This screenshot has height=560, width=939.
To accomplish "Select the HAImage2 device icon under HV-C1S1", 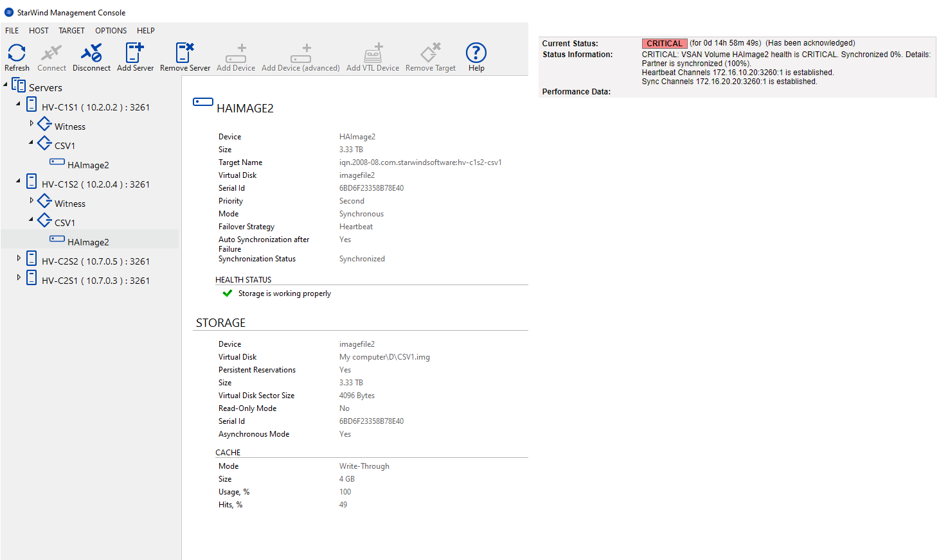I will (x=57, y=162).
